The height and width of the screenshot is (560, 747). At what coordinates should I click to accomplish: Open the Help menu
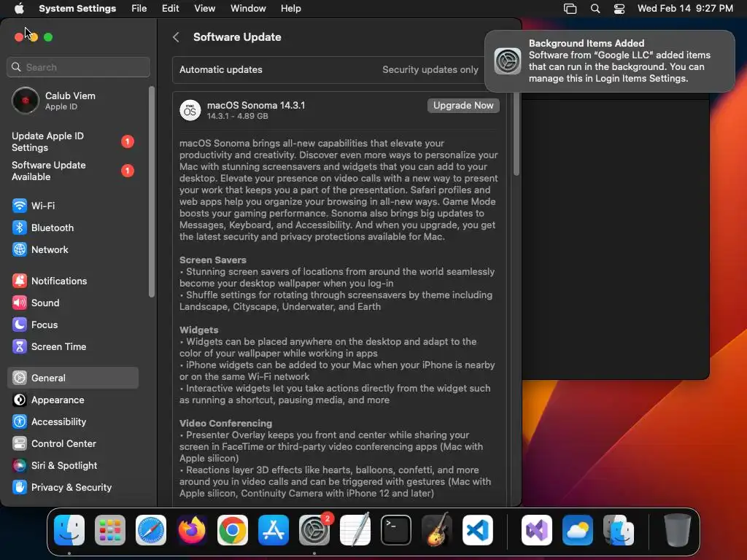[x=290, y=9]
